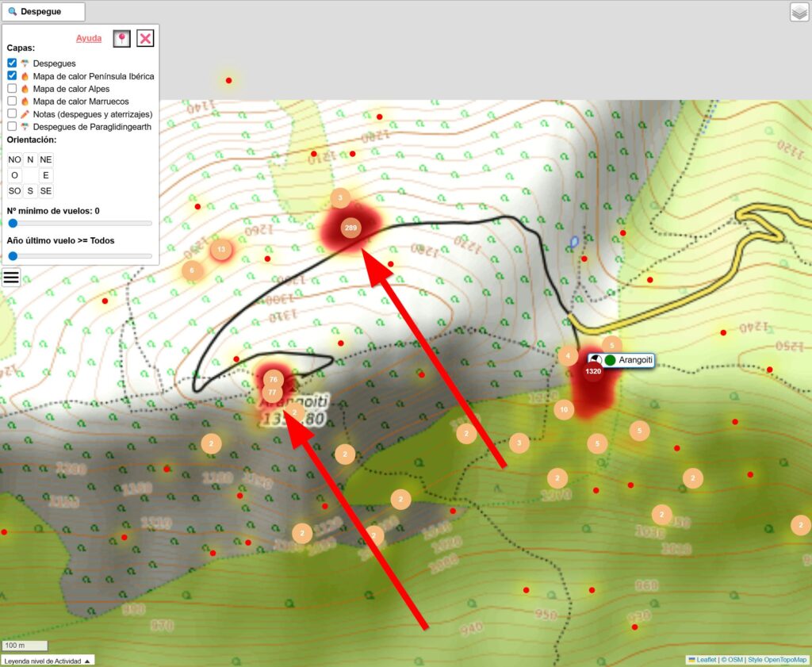Open the Ayuda help link
The image size is (812, 667).
coord(89,38)
